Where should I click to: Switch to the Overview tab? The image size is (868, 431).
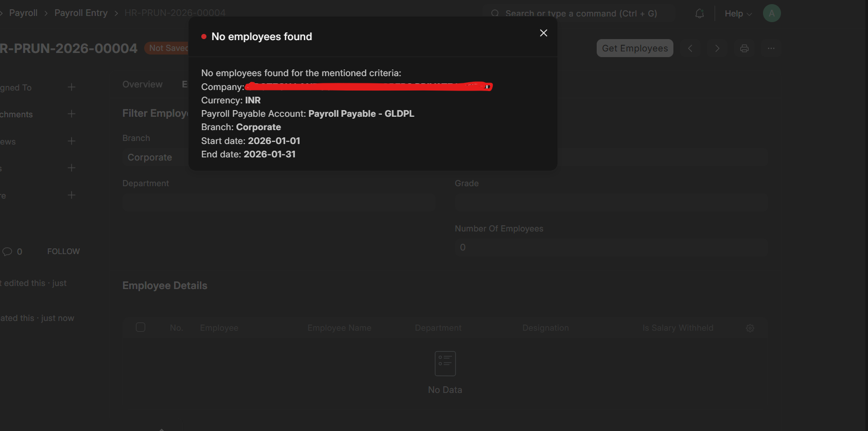[142, 84]
